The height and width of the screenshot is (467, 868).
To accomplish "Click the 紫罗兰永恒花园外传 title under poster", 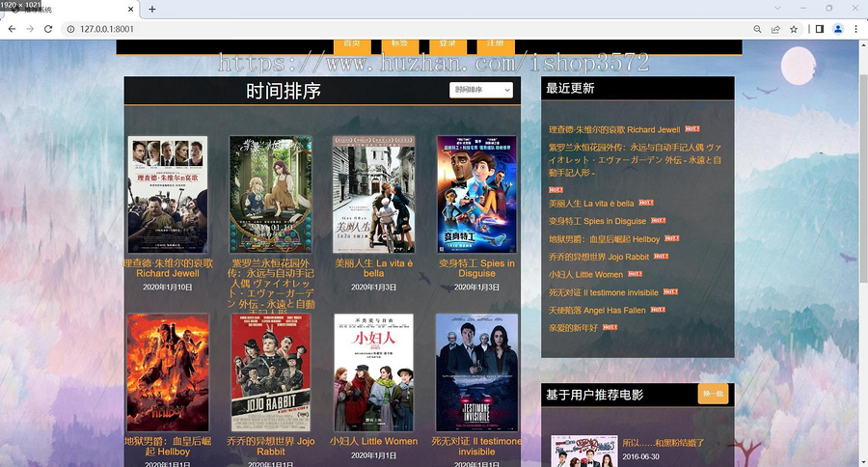I will [x=271, y=284].
